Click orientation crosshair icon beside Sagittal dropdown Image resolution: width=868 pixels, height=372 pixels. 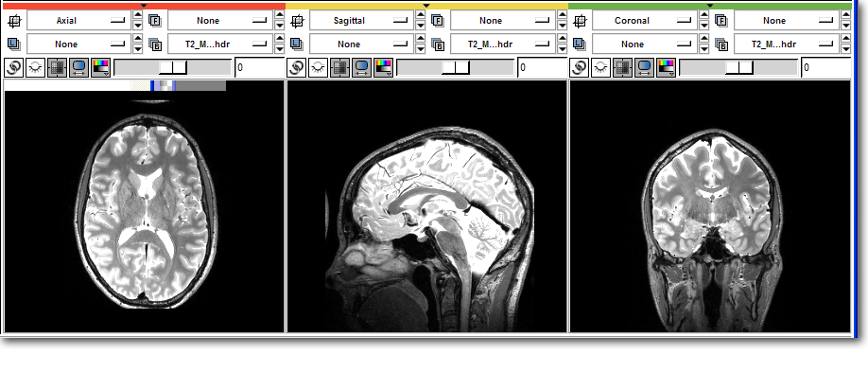(x=297, y=21)
